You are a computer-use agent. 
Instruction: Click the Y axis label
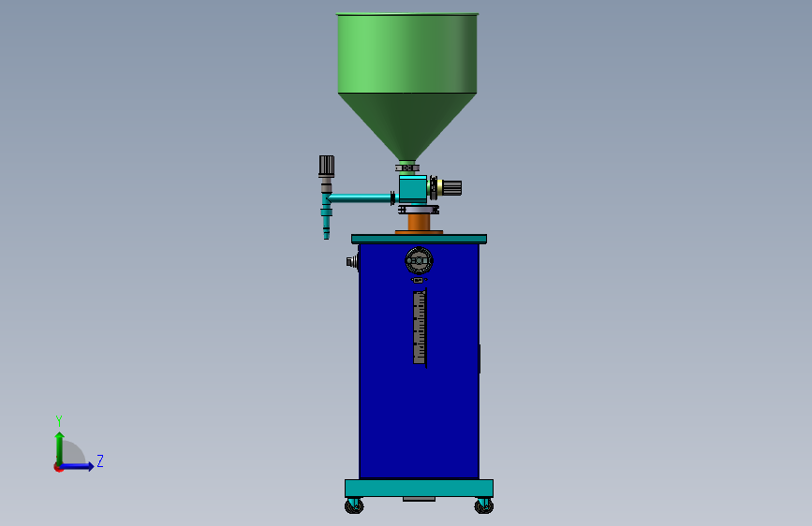pyautogui.click(x=59, y=420)
